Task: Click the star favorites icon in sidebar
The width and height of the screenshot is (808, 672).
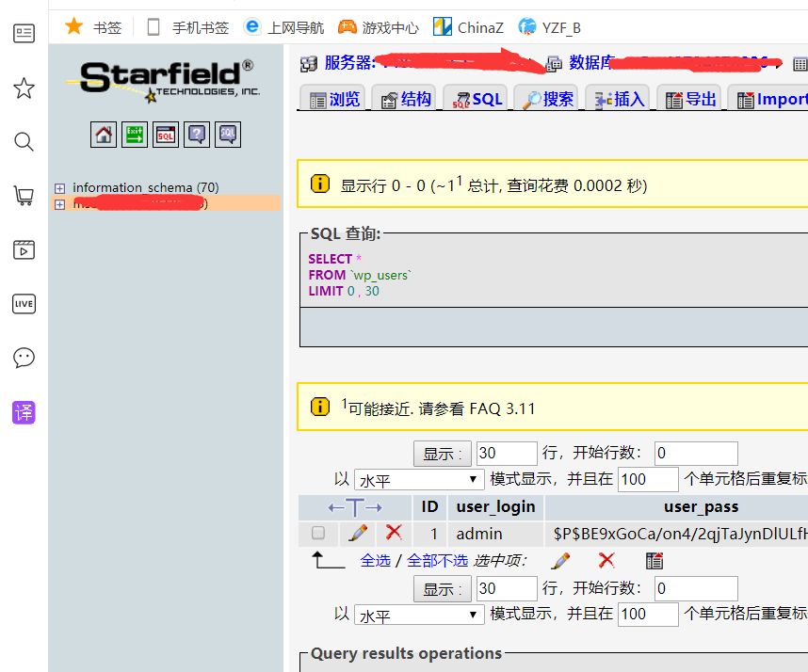Action: 24,88
